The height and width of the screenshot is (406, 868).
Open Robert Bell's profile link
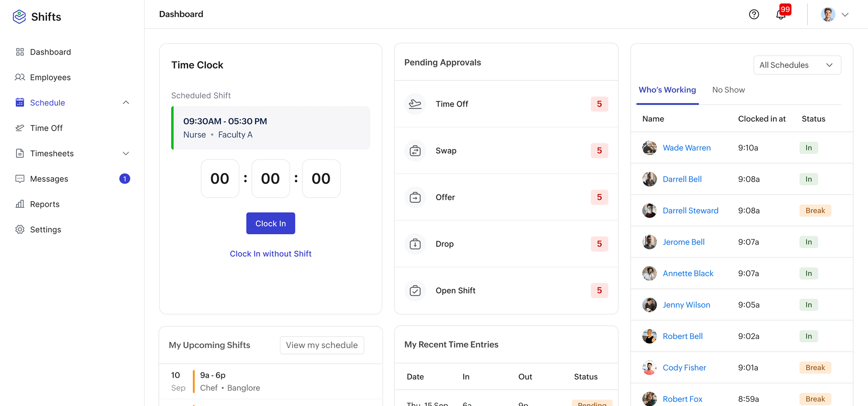coord(682,336)
